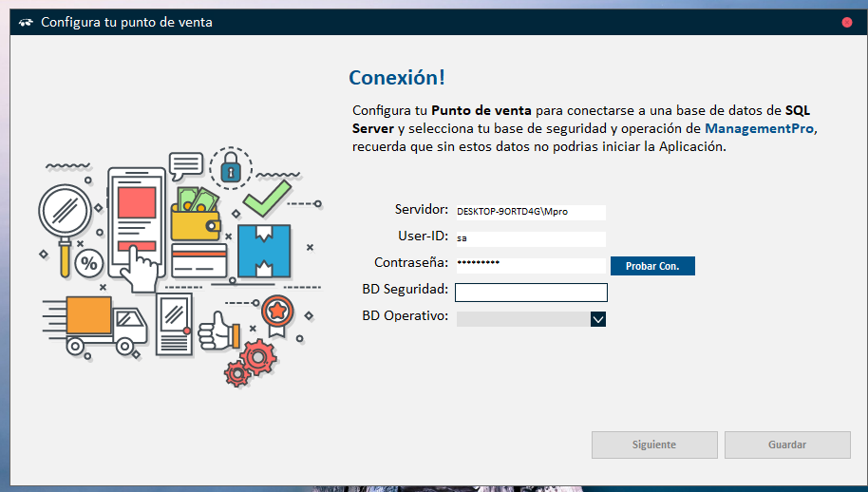Click the speech bubble illustration icon
This screenshot has width=868, height=492.
[x=186, y=163]
